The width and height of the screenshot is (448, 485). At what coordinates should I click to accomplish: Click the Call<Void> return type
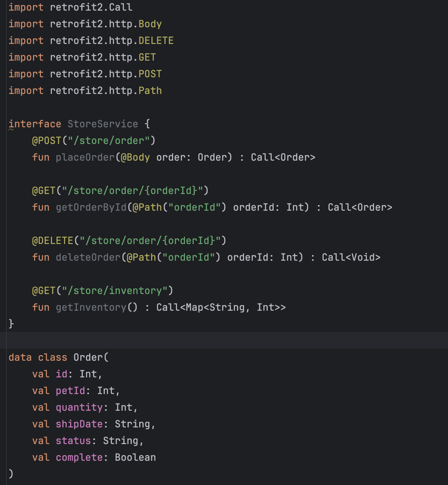click(351, 257)
